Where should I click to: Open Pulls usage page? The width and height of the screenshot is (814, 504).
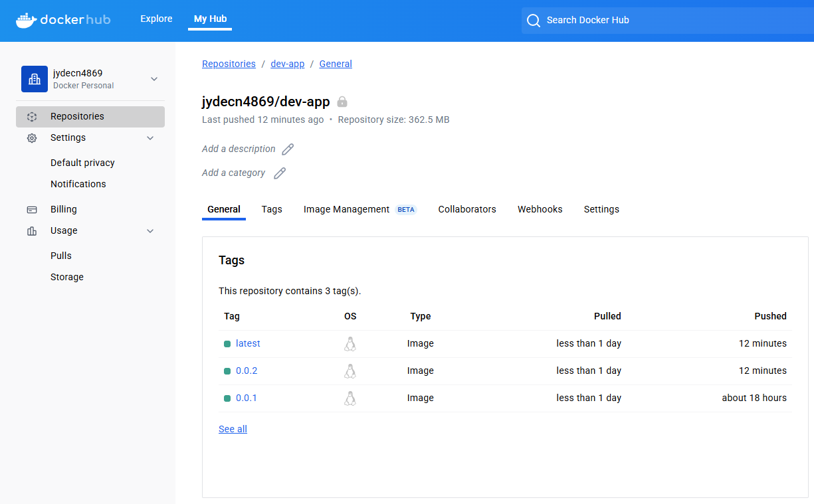pyautogui.click(x=61, y=256)
